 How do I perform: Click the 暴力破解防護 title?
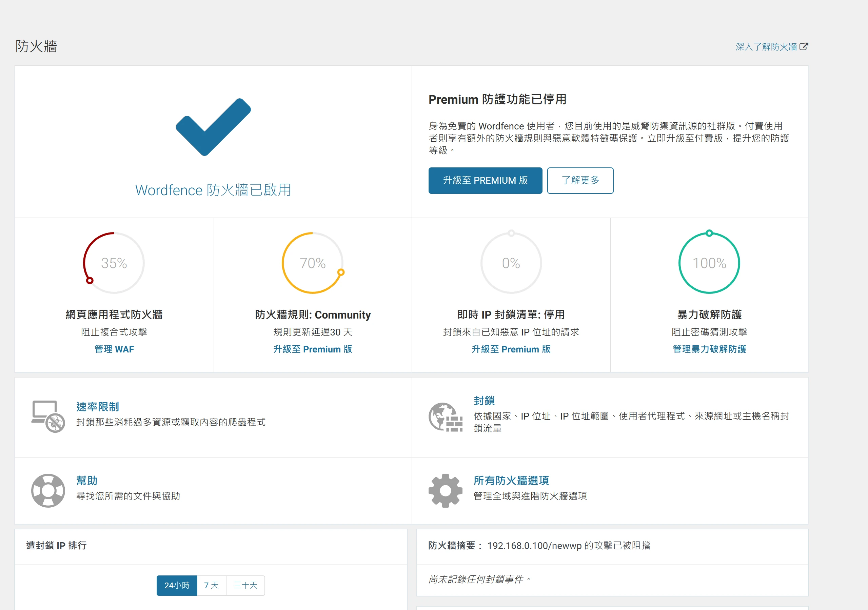click(709, 314)
